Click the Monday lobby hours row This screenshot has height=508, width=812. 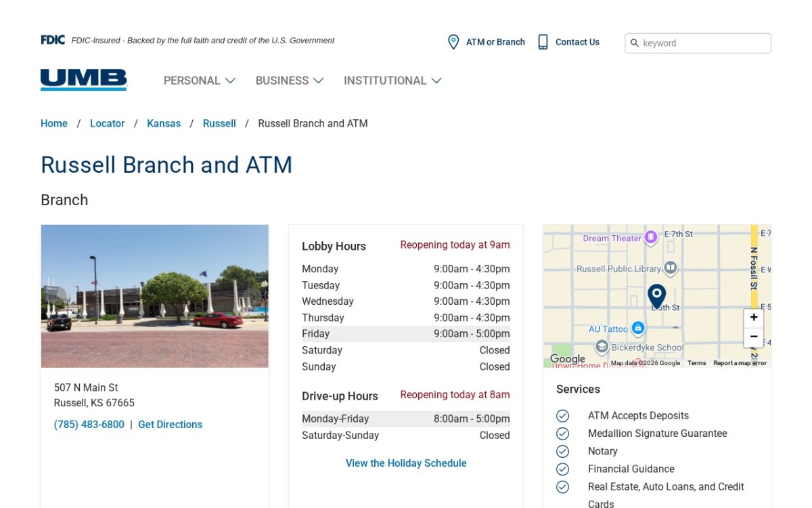pos(406,269)
